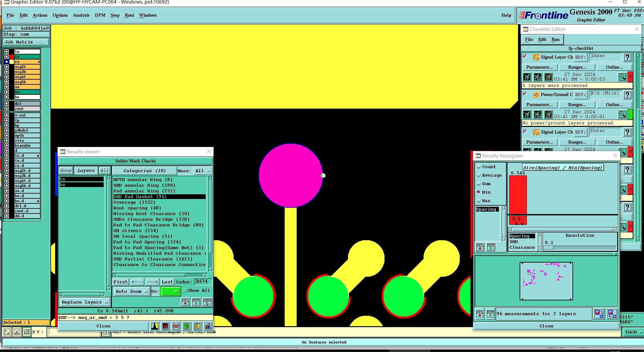Image resolution: width=644 pixels, height=352 pixels.
Task: Open the histogram bar chart icon
Action: click(x=208, y=326)
